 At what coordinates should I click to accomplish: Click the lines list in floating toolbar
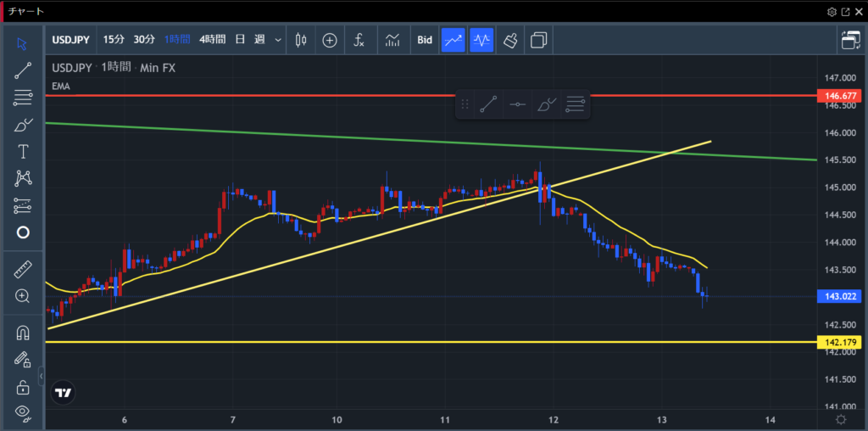click(x=576, y=104)
